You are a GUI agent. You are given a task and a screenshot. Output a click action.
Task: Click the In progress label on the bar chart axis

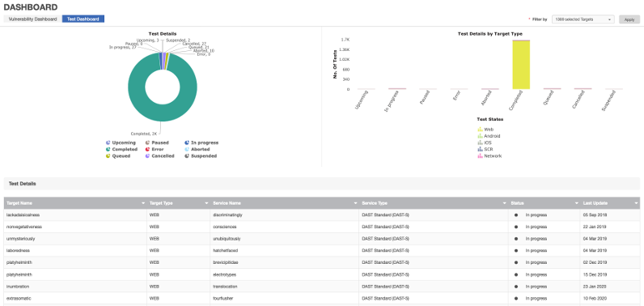click(x=392, y=101)
